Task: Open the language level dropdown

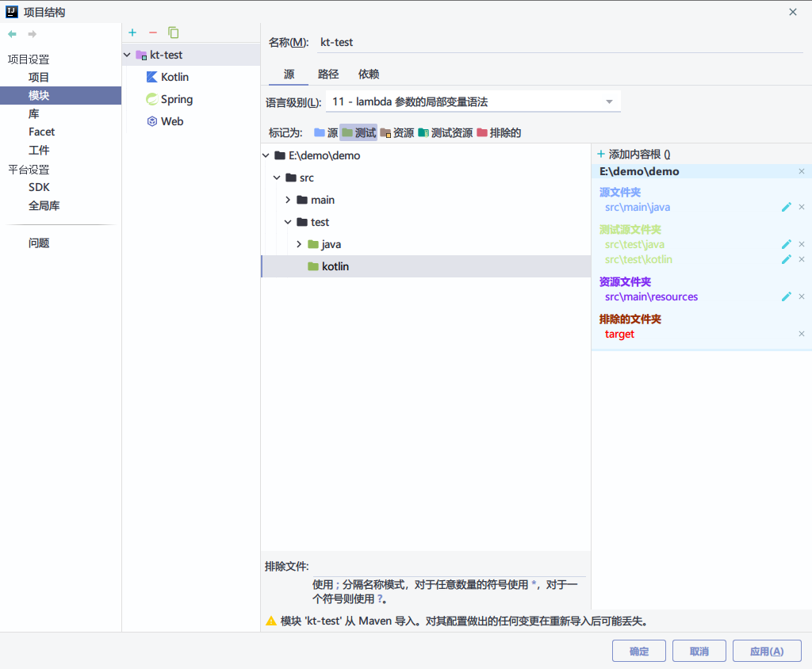Action: pos(473,102)
